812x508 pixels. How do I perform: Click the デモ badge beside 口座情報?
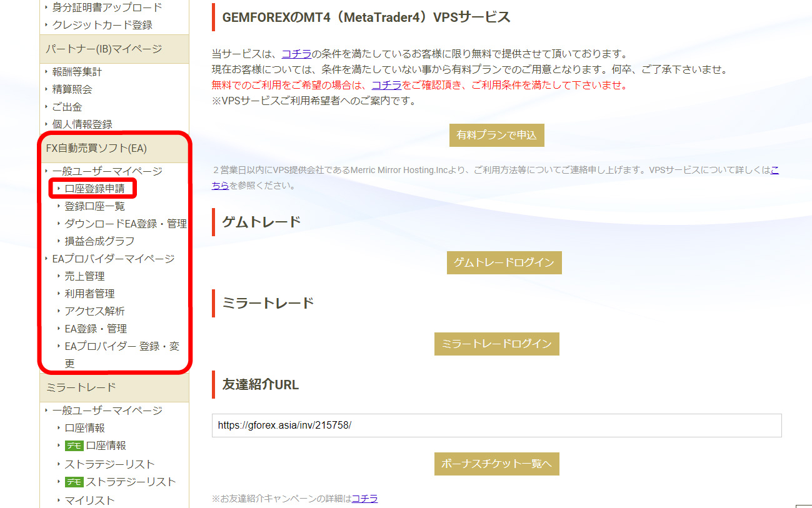[74, 446]
